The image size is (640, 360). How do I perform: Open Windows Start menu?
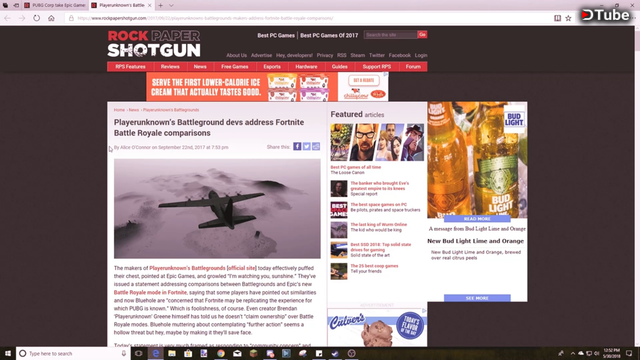[7, 353]
